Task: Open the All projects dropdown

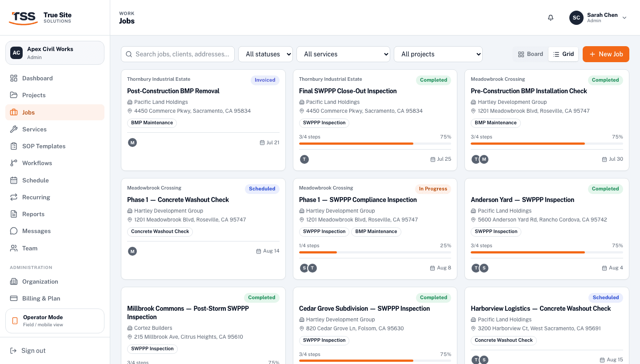Action: (438, 54)
